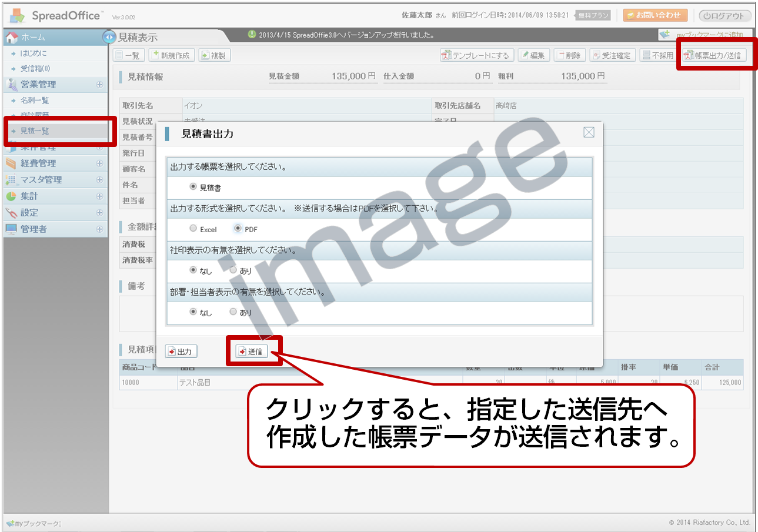
Task: Expand the 設定 plus expander
Action: tap(99, 213)
